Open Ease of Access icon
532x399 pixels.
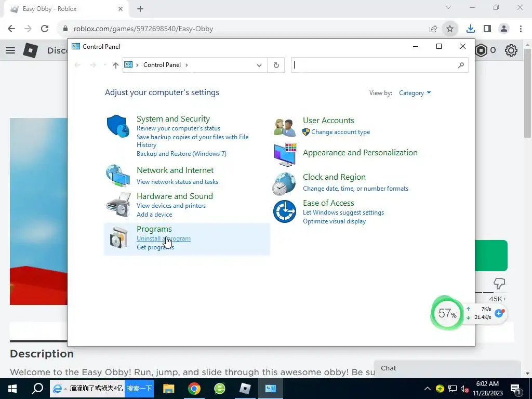[x=285, y=211]
